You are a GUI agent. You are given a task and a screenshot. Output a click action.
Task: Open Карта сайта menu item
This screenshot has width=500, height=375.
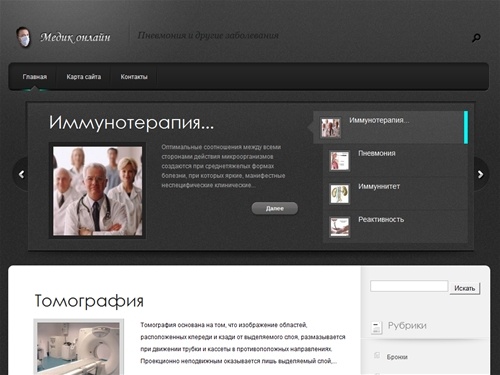[84, 77]
